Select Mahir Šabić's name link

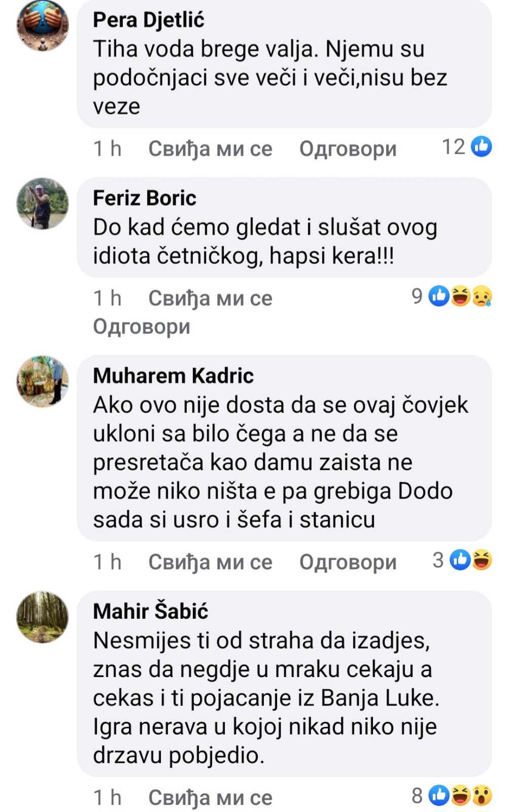tap(150, 611)
